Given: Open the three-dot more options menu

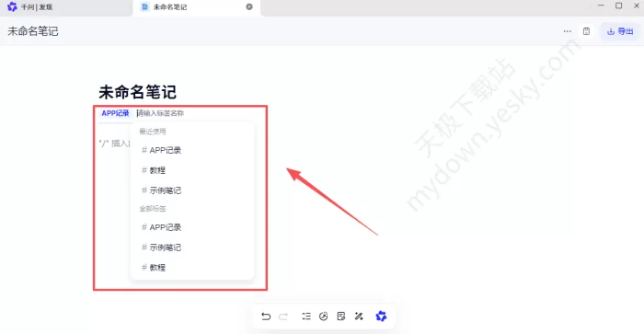Looking at the screenshot, I should (568, 31).
